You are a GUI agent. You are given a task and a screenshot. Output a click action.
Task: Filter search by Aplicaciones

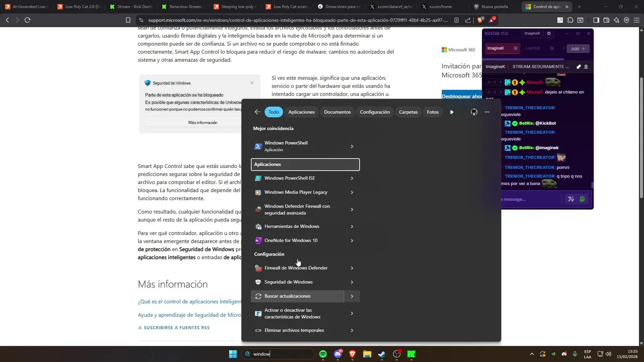tap(301, 112)
